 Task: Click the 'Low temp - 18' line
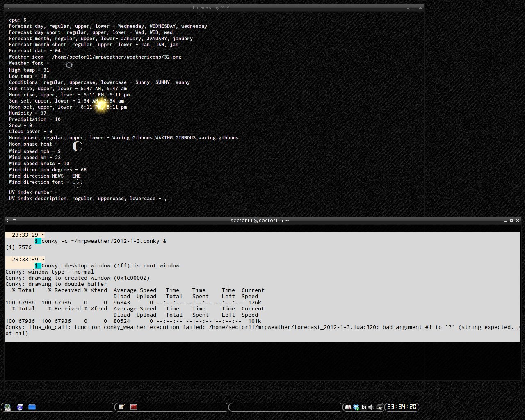(x=27, y=76)
